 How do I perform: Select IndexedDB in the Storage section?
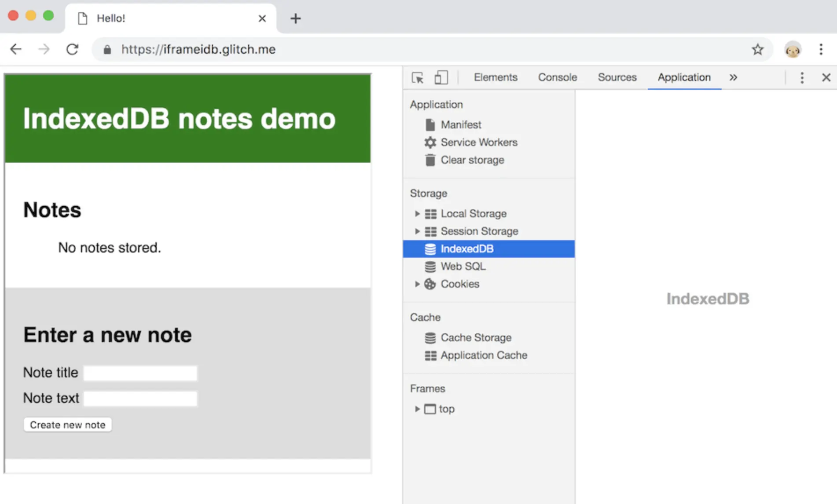pyautogui.click(x=489, y=249)
